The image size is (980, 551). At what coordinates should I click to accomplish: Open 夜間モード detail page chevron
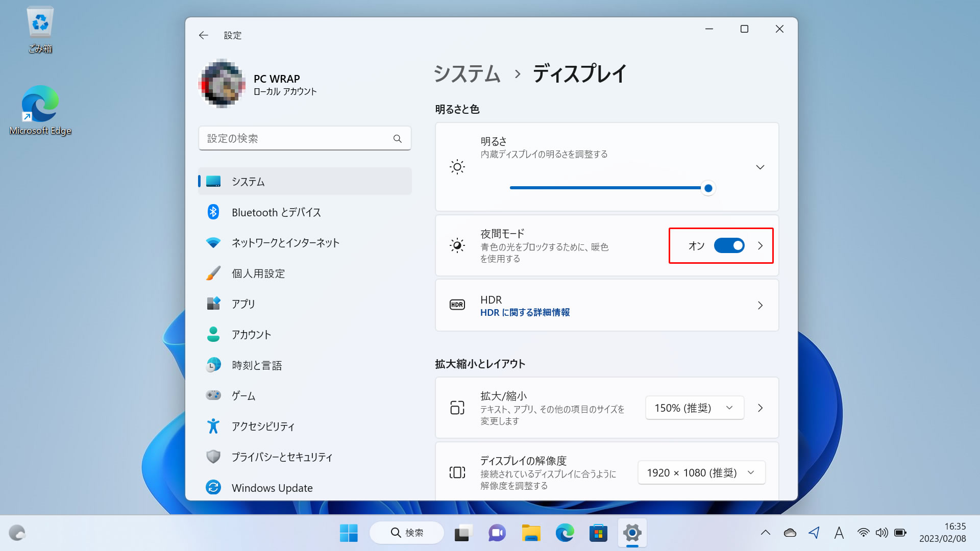coord(761,246)
